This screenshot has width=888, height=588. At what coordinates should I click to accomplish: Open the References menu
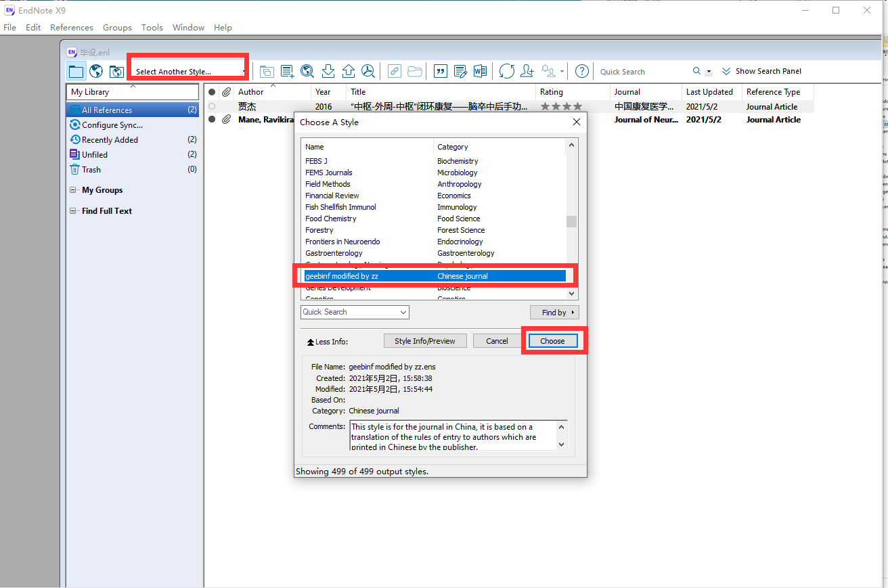[x=72, y=28]
